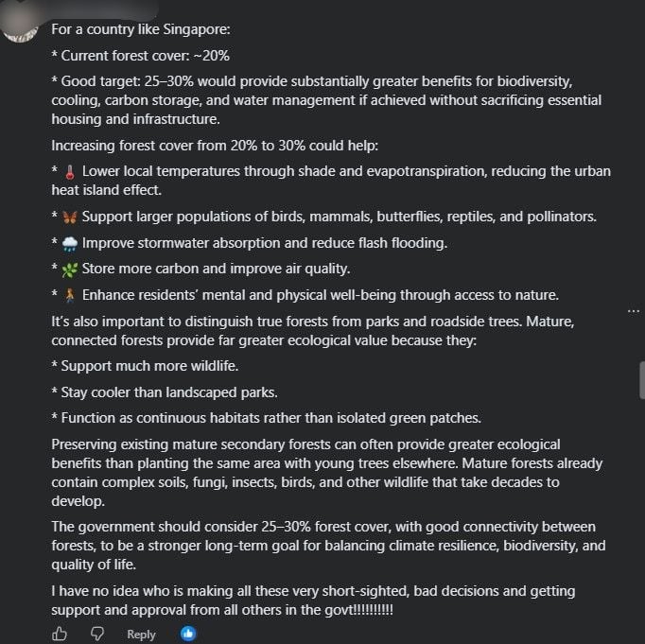
Task: Click the butterfly emoji
Action: 70,218
